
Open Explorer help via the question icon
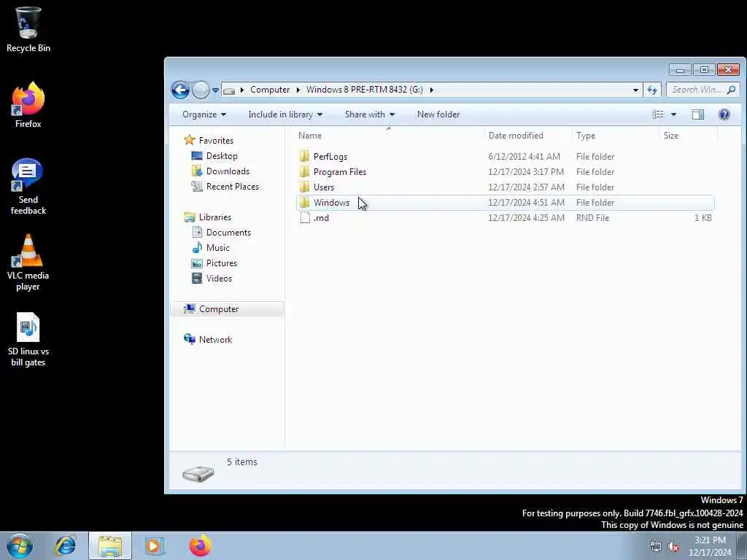724,114
